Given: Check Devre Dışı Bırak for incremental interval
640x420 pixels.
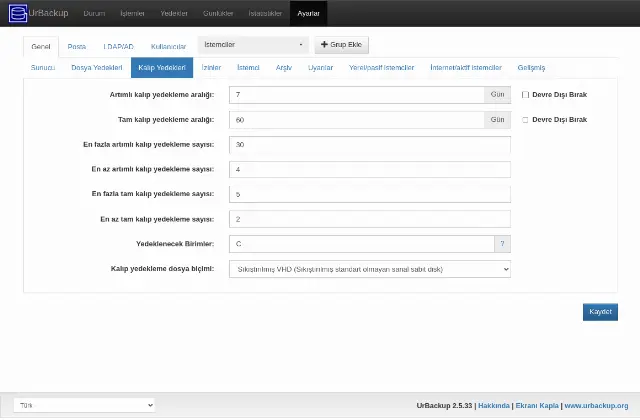Looking at the screenshot, I should point(525,95).
